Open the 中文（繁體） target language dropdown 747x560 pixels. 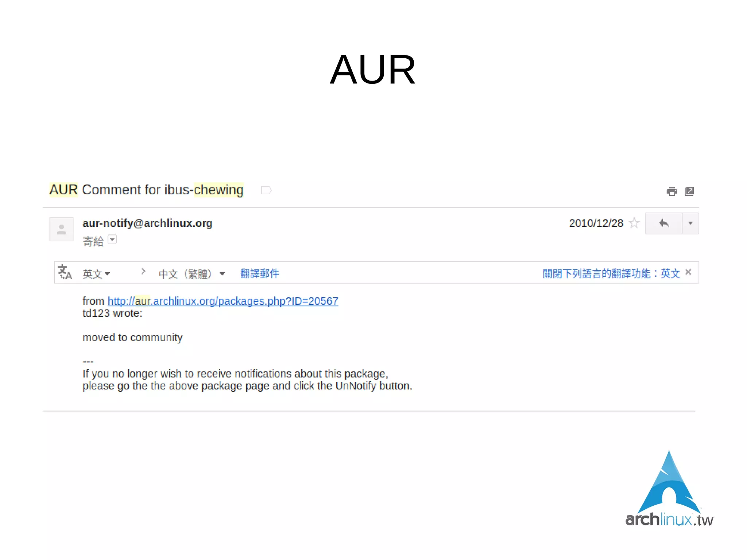coord(192,274)
